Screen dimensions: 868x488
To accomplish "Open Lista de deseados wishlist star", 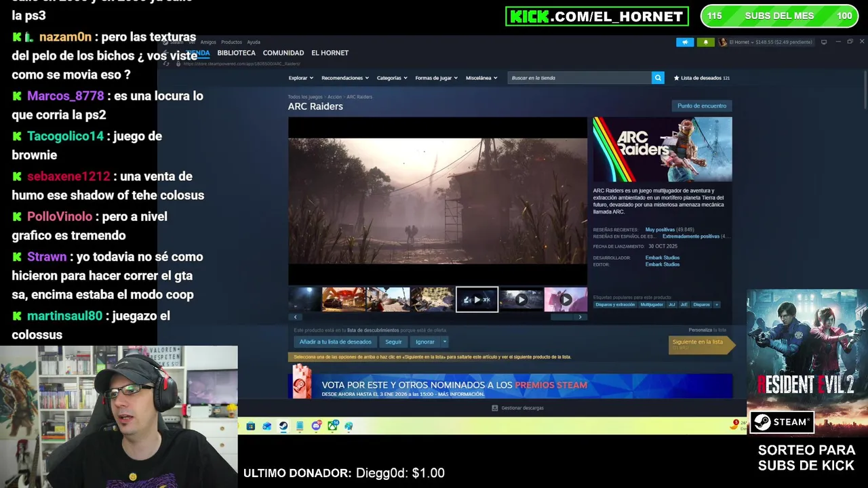I will click(x=676, y=78).
